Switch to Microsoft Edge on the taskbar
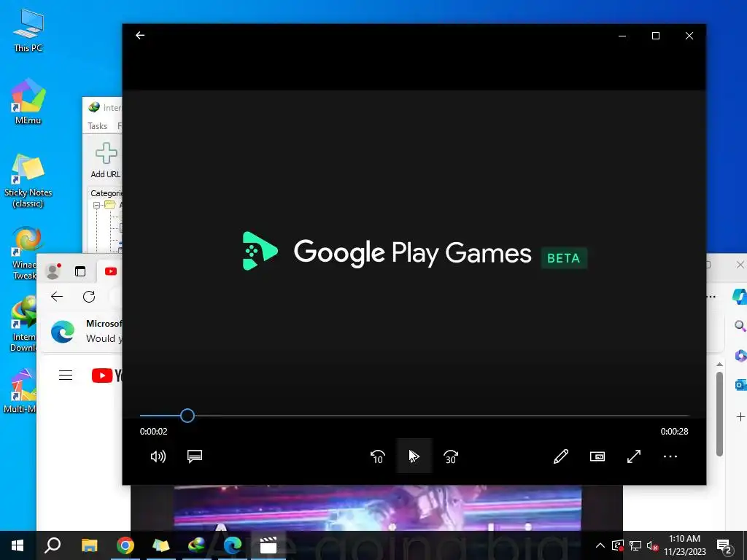The height and width of the screenshot is (560, 747). [x=233, y=545]
